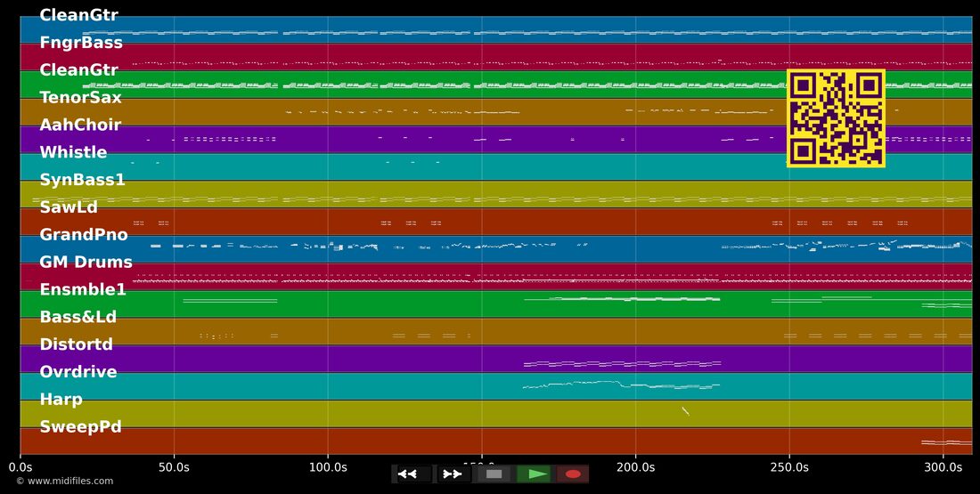Start playback with the green play button
Screen dimensions: 980x494
tap(535, 474)
